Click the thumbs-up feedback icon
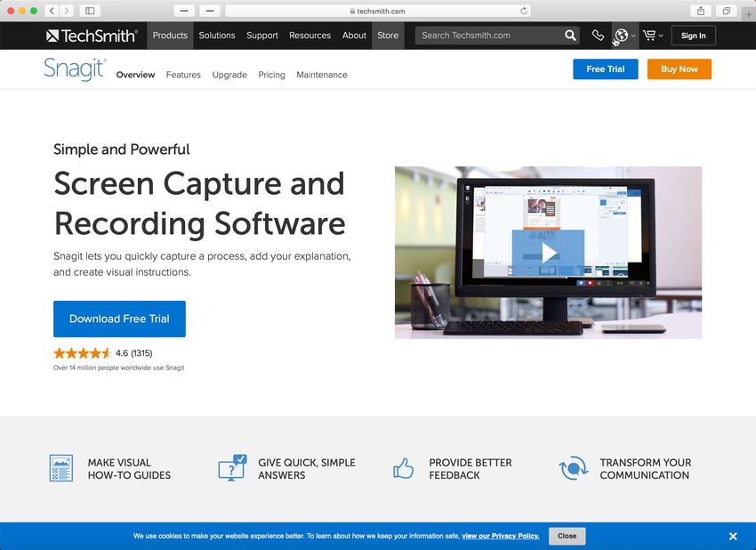 click(x=403, y=468)
